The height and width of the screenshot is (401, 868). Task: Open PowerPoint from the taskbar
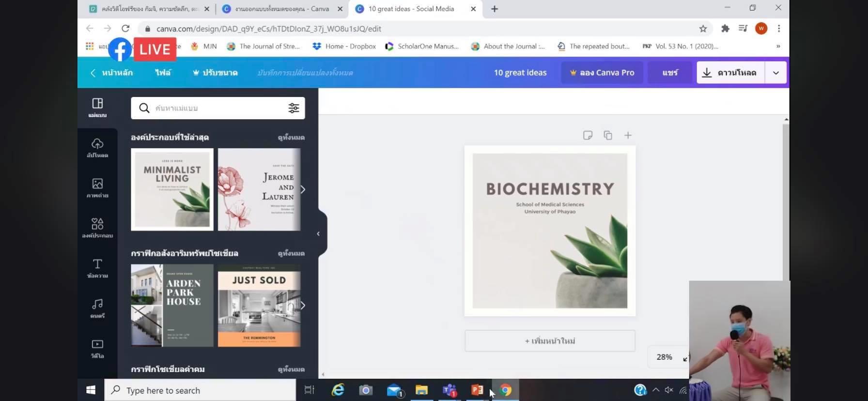477,390
